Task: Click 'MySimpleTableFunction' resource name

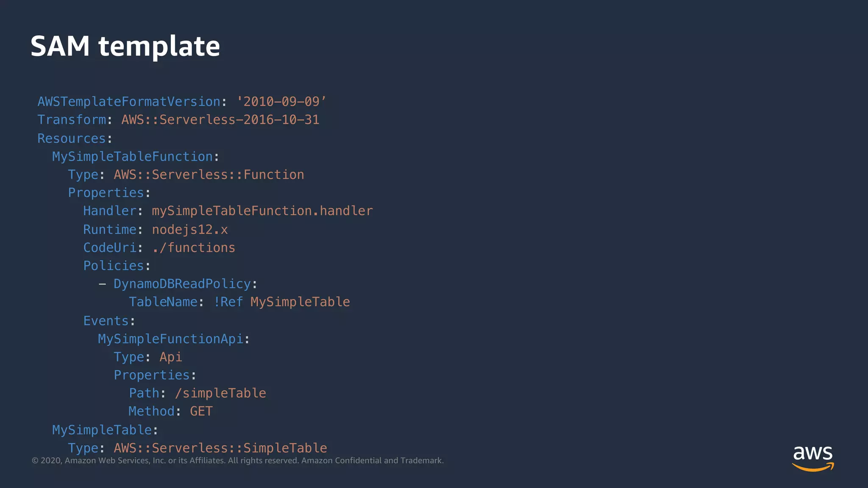Action: (132, 157)
